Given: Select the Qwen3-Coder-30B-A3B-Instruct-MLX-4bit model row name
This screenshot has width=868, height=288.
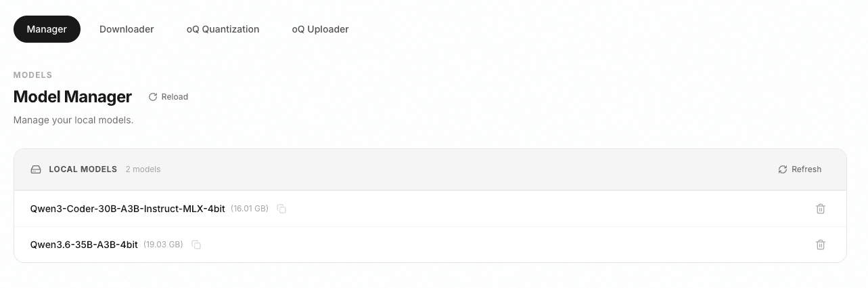Looking at the screenshot, I should [x=128, y=209].
